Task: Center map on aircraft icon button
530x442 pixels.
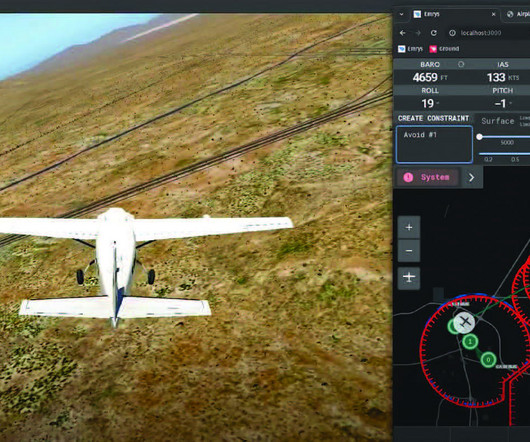Action: pyautogui.click(x=409, y=278)
